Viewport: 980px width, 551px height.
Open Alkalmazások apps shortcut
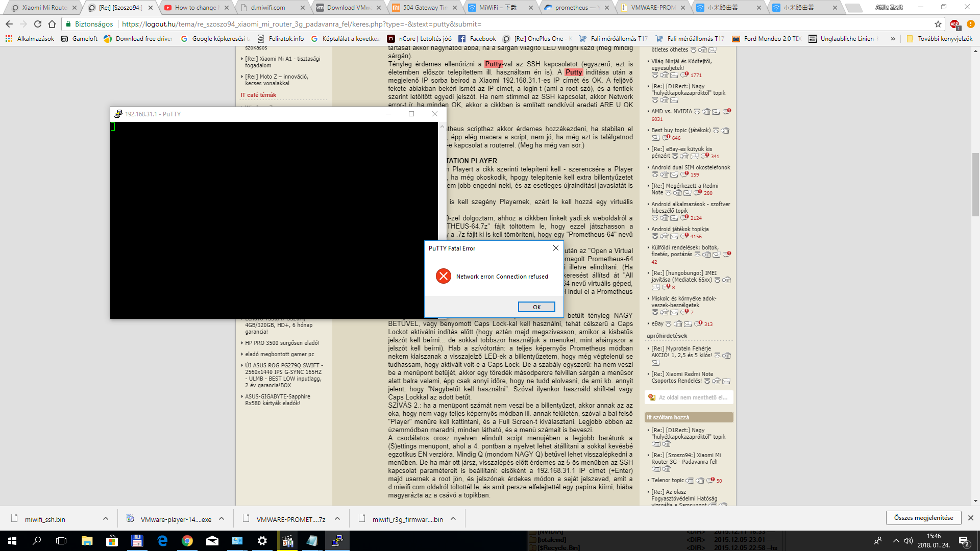tap(30, 38)
